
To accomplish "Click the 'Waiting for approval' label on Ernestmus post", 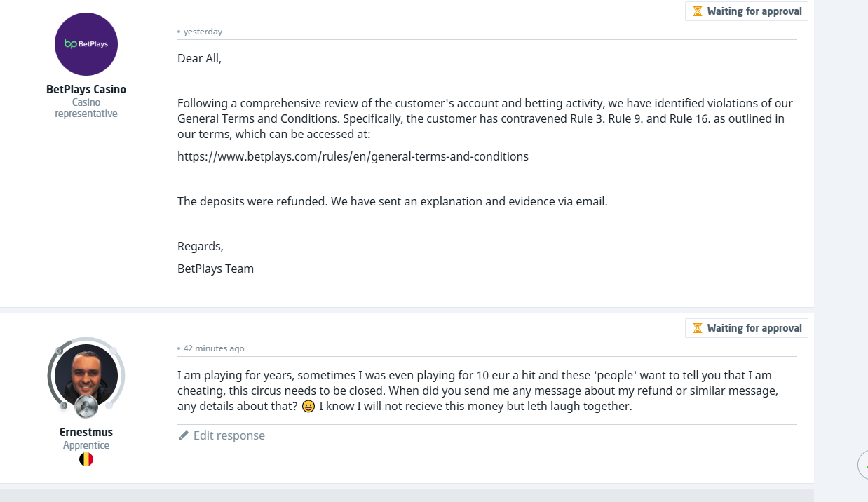I will click(754, 328).
